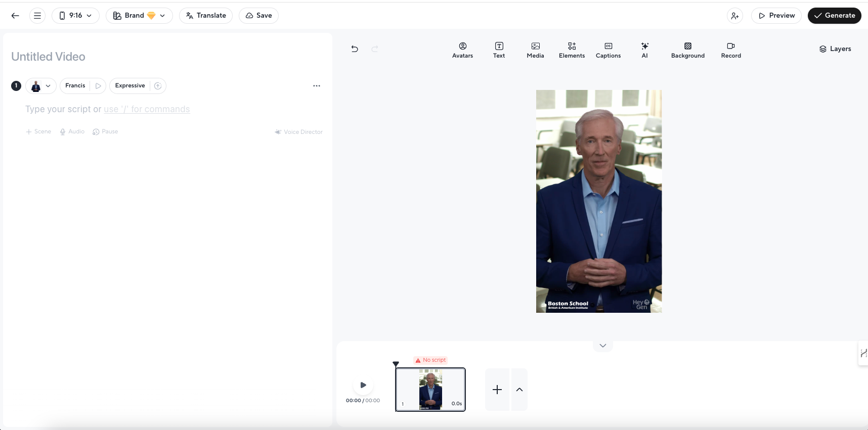Open the AI tools icon

pyautogui.click(x=644, y=50)
